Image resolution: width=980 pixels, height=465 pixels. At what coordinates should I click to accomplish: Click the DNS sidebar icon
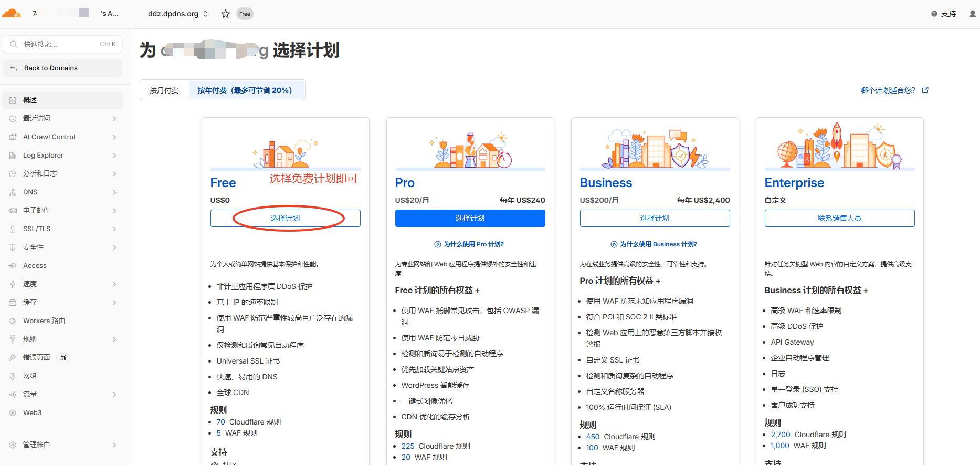(x=13, y=192)
